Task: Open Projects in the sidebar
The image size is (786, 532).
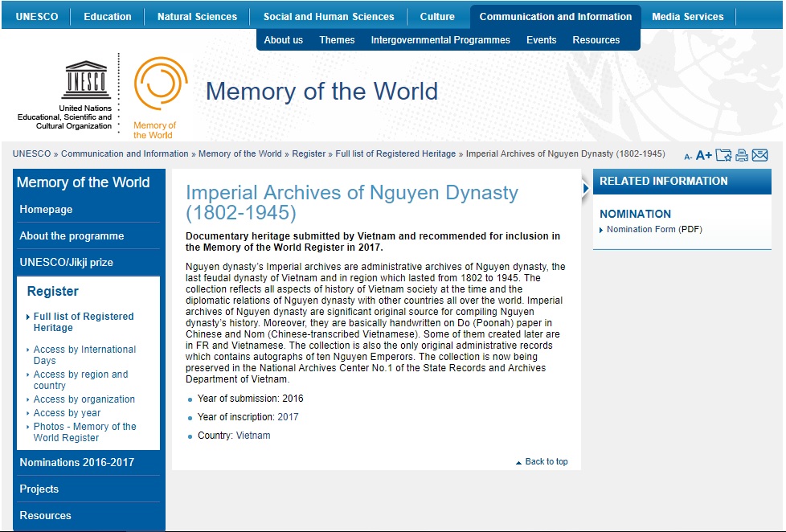Action: (39, 489)
